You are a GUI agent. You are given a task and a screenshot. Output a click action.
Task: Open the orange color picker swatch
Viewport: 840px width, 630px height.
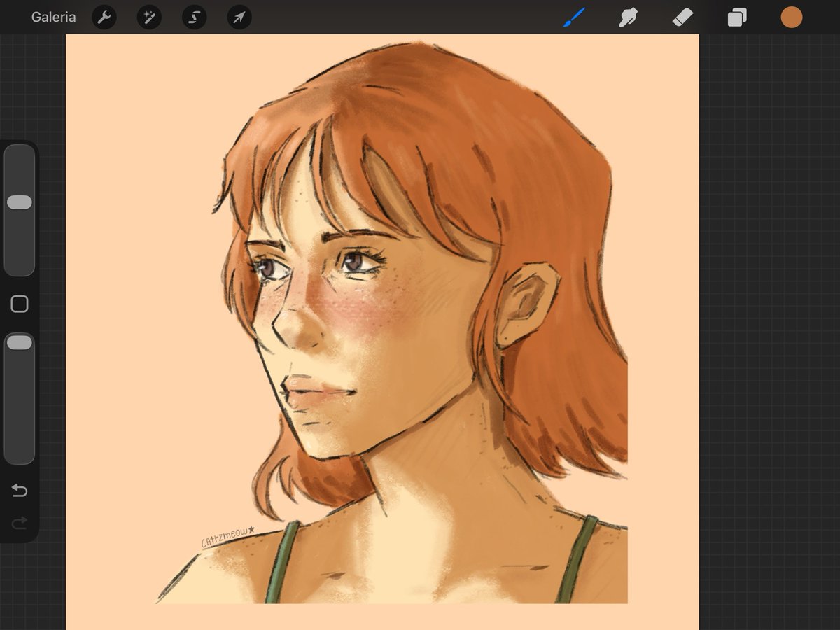point(791,17)
